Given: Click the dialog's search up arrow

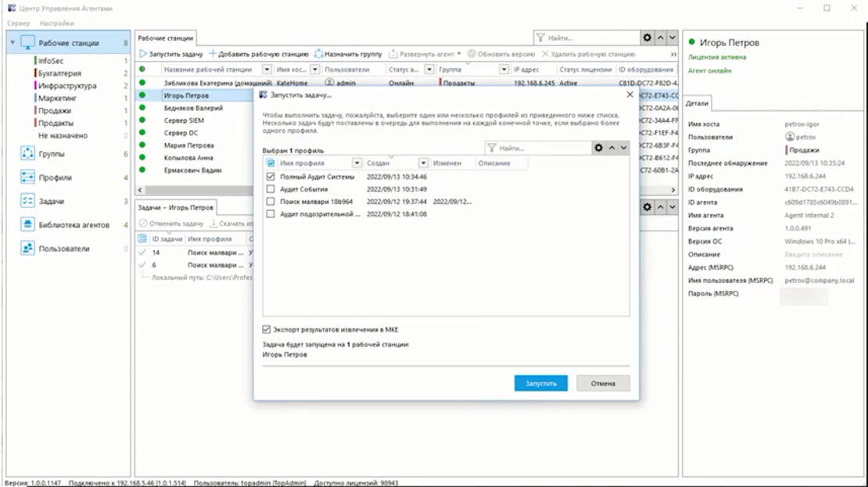Looking at the screenshot, I should (612, 148).
